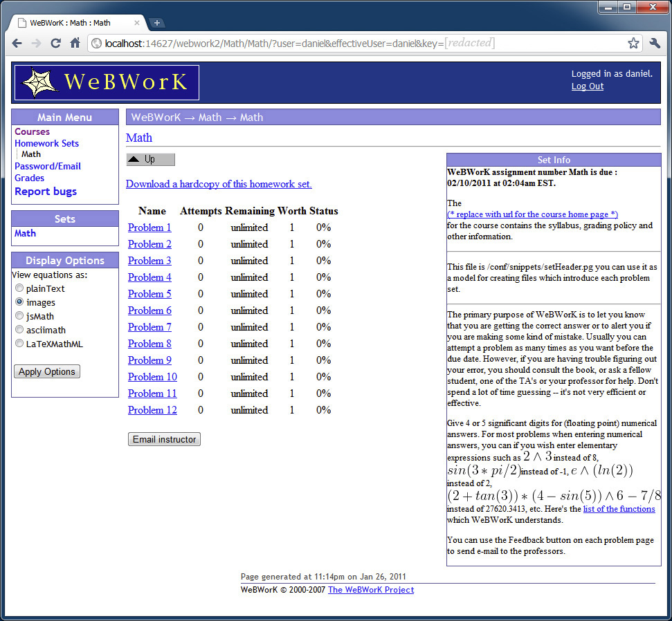Open a new tab with the plus button
Screen dimensions: 672x621
coord(157,23)
